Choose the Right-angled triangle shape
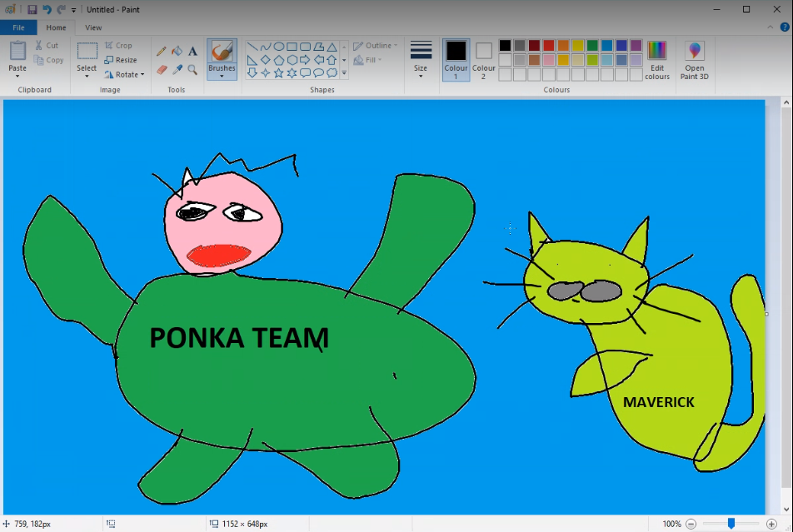 [x=252, y=60]
